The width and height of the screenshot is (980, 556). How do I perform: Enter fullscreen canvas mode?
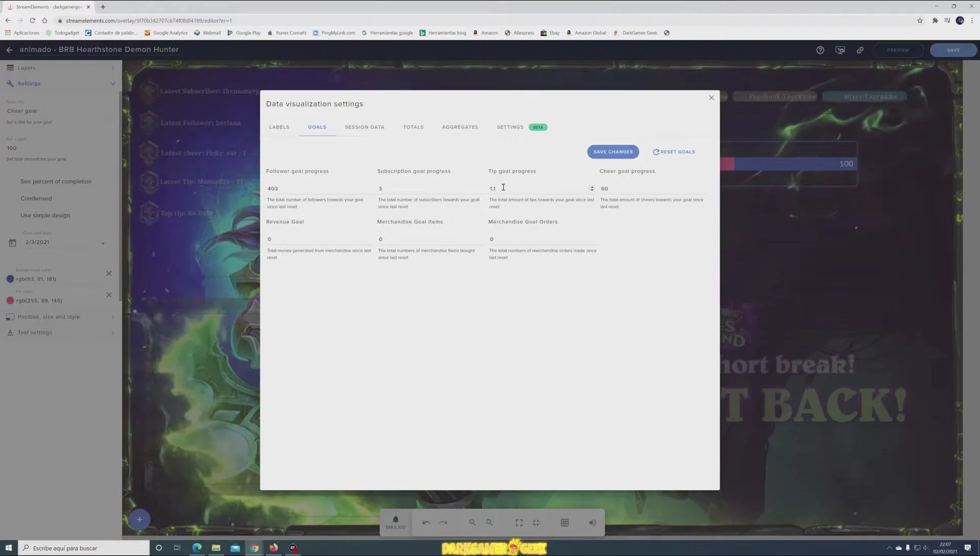pos(519,523)
